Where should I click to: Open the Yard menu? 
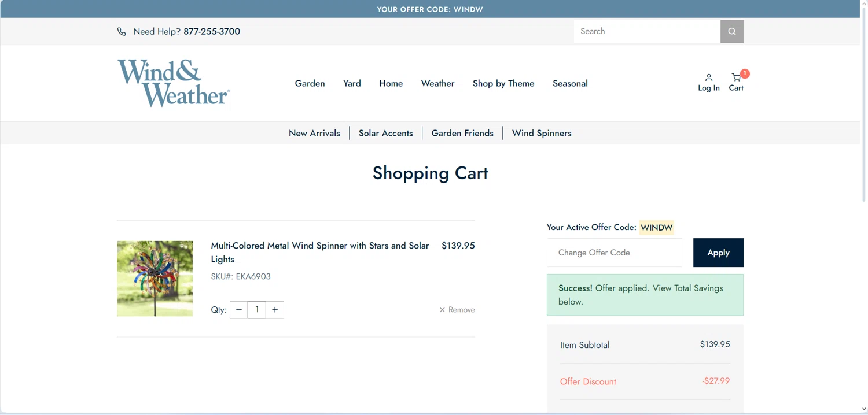[x=352, y=83]
